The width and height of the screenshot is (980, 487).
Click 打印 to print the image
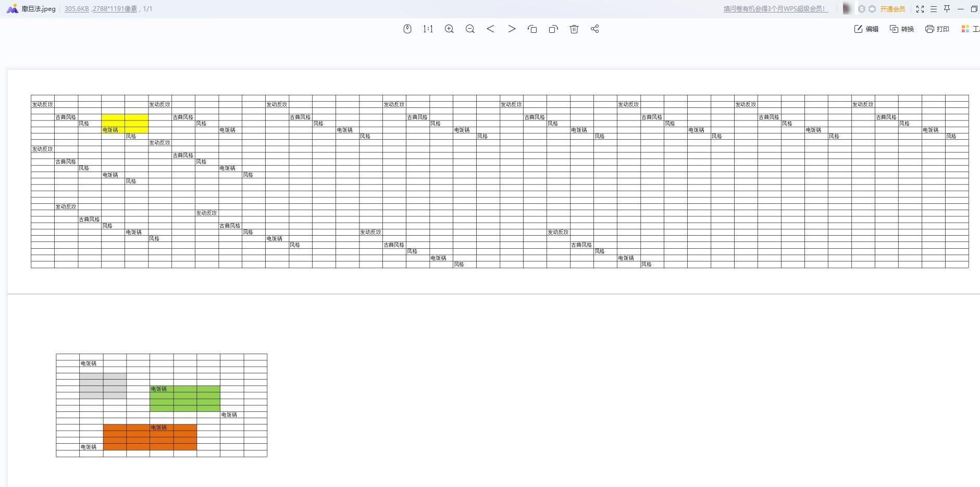[x=937, y=29]
